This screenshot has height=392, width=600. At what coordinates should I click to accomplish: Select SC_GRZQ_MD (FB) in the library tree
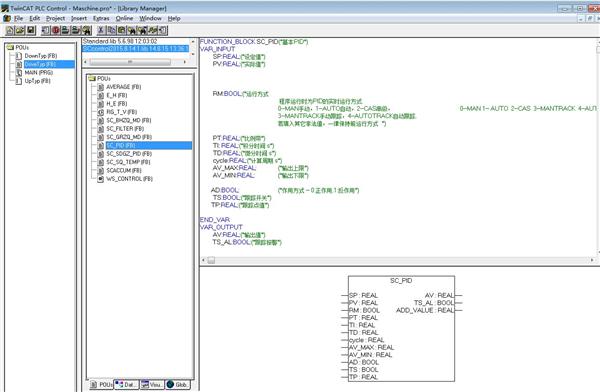click(x=129, y=137)
